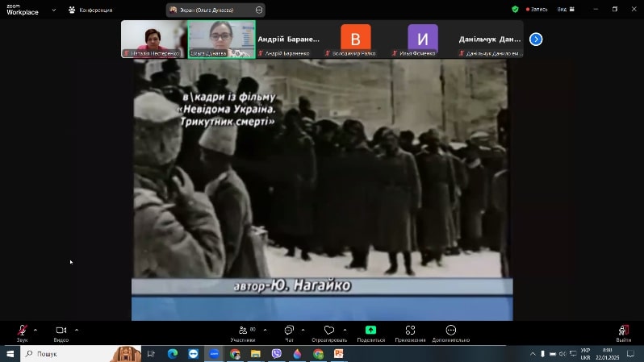Select the Наталія Нестеренко video thumbnail
Screen dimensions: 644x362
coord(154,40)
